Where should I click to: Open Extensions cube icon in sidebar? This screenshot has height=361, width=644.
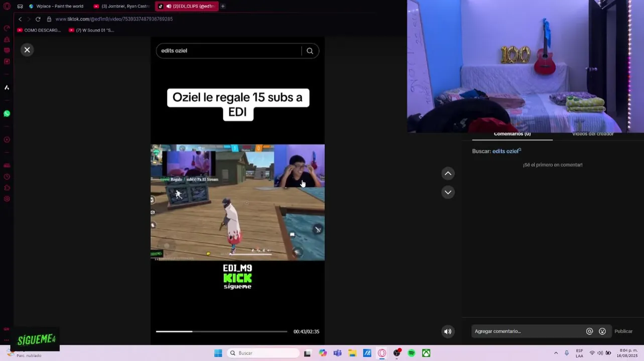7,188
